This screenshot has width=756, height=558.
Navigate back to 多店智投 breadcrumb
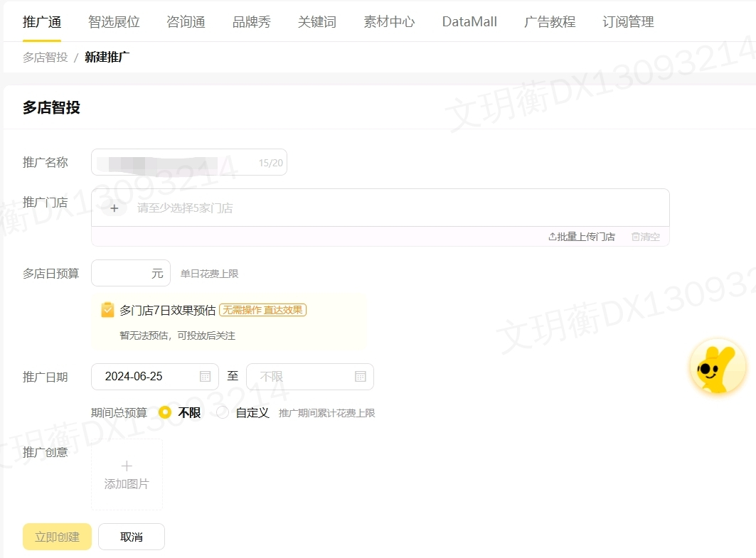46,58
